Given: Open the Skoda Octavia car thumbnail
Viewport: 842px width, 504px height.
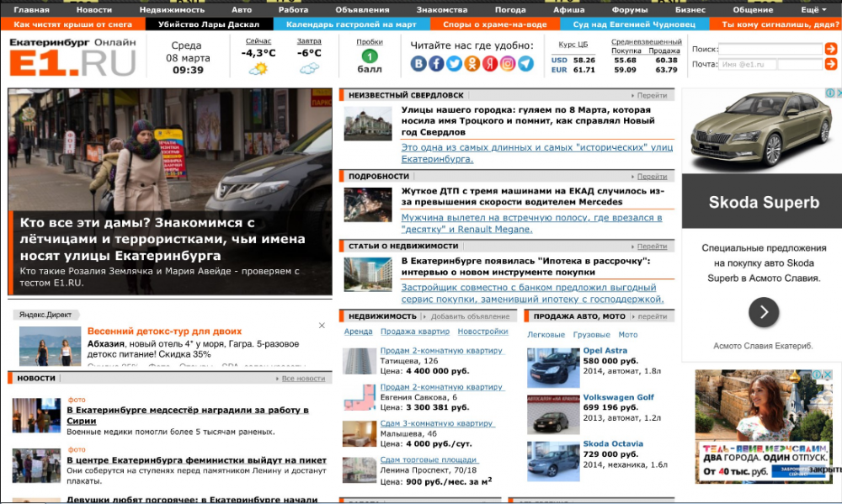Looking at the screenshot, I should coord(553,461).
